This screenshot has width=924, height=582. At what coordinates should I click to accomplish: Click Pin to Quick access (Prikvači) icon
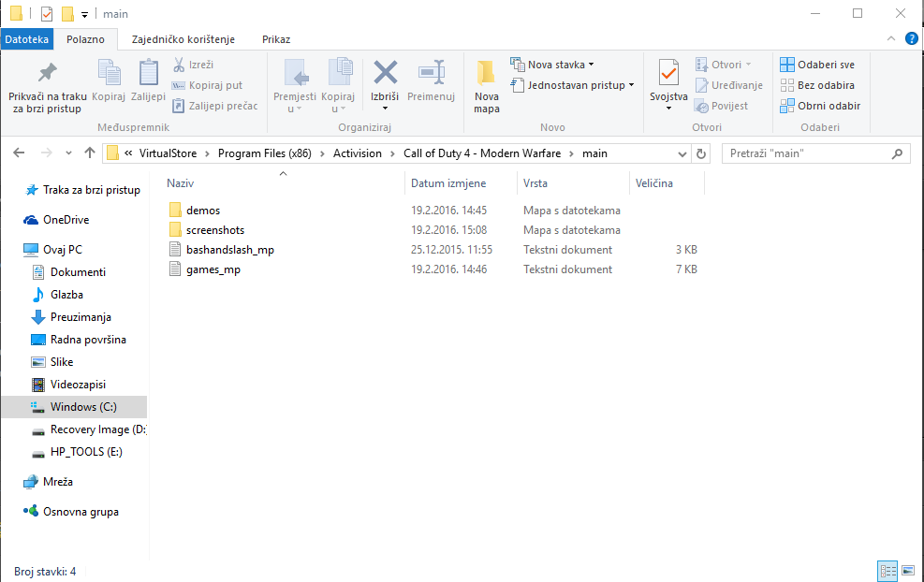point(47,73)
